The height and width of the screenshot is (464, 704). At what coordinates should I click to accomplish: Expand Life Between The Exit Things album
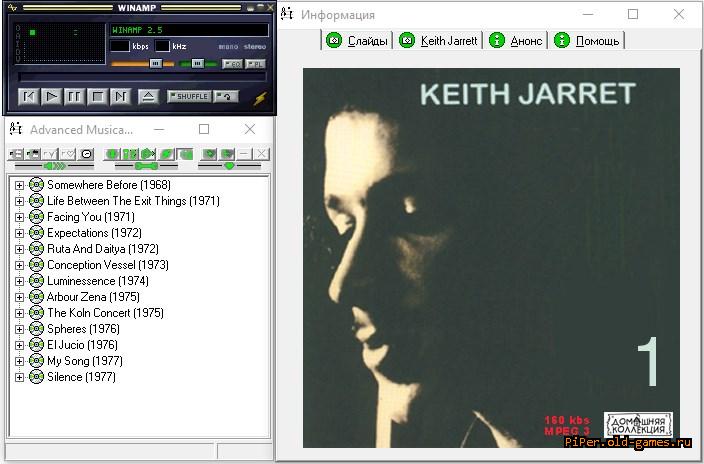coord(19,201)
